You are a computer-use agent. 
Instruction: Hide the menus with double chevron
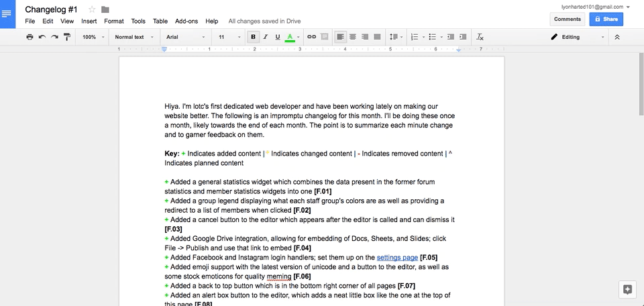click(617, 37)
